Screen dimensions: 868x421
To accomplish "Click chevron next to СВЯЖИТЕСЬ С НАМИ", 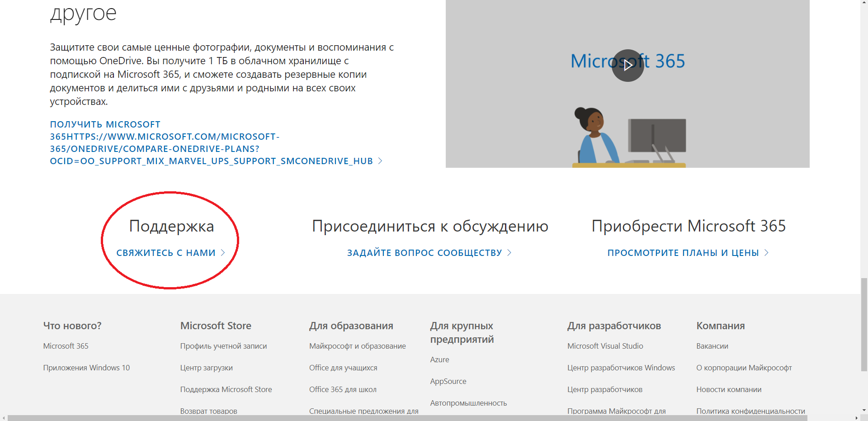I will (223, 253).
